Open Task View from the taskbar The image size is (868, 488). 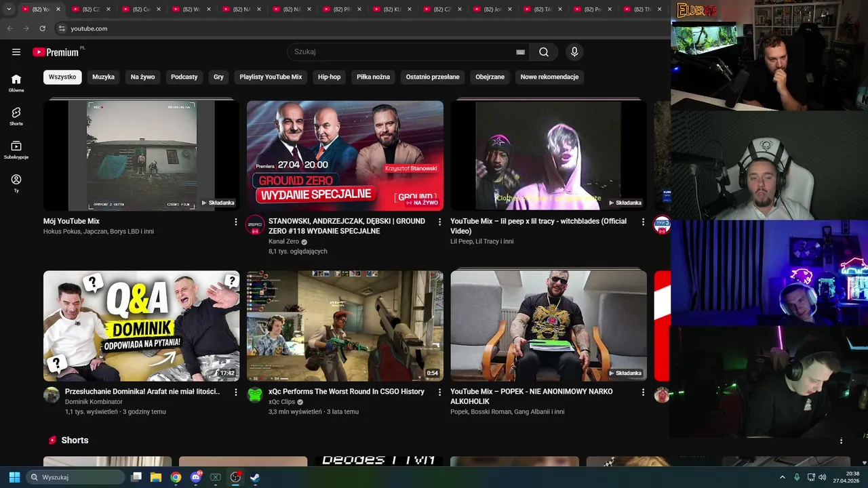[x=136, y=477]
